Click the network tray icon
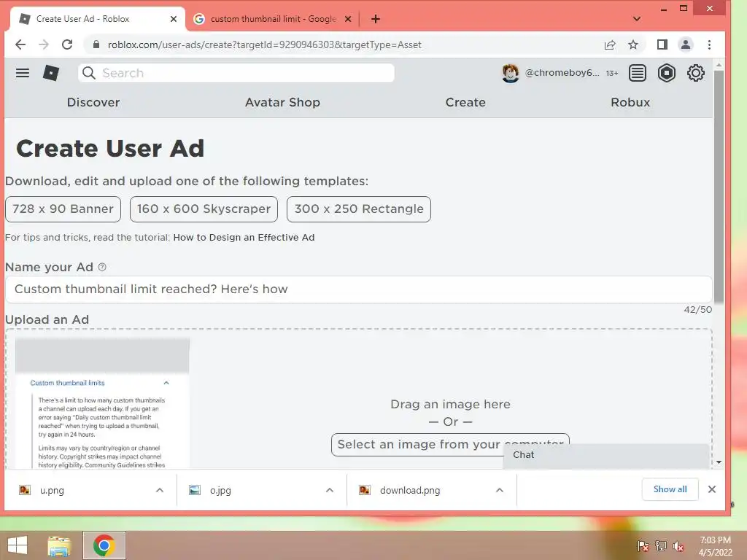The height and width of the screenshot is (560, 747). click(x=661, y=546)
